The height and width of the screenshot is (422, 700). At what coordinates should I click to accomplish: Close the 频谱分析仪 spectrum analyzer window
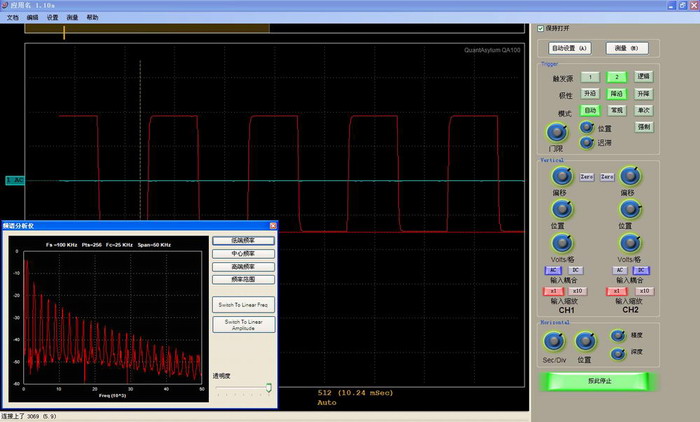(273, 226)
